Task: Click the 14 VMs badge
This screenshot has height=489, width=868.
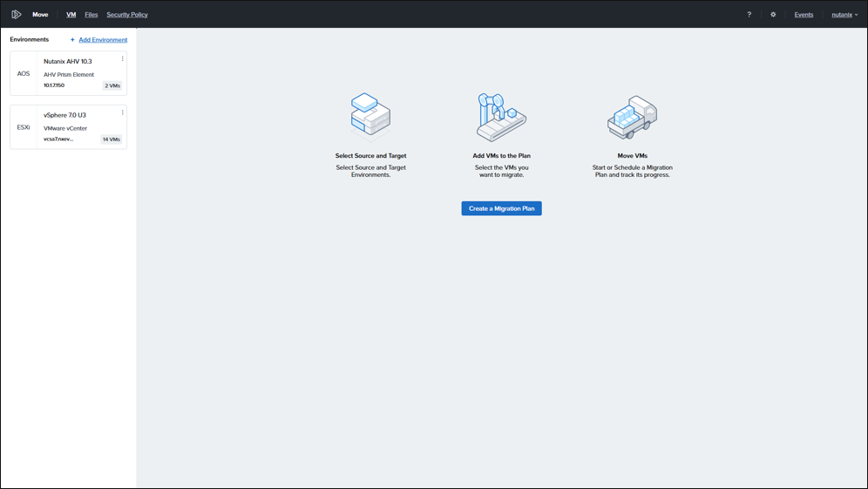Action: (111, 139)
